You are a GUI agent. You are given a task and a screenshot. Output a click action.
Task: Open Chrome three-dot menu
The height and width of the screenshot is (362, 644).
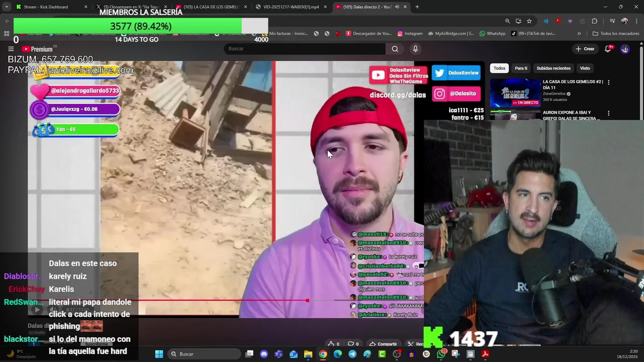click(x=635, y=21)
